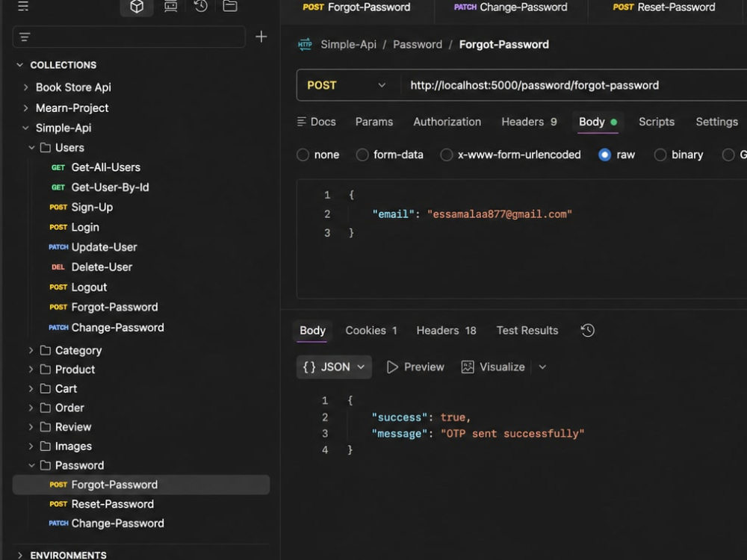747x560 pixels.
Task: Click the Users folder icon
Action: pyautogui.click(x=46, y=148)
